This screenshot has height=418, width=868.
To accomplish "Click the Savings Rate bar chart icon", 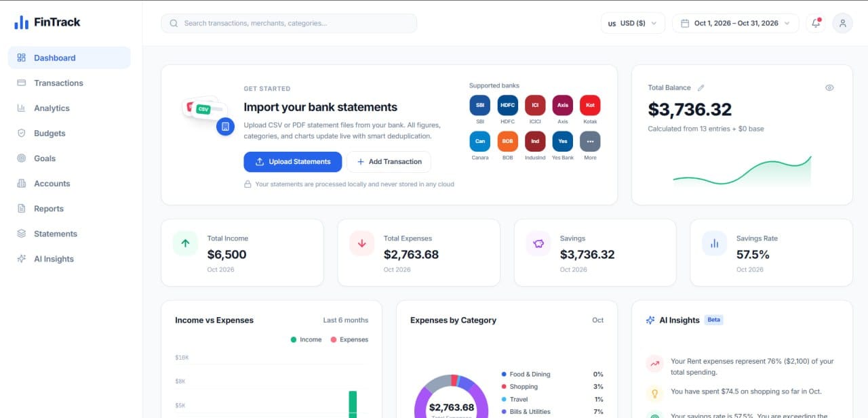I will 715,243.
